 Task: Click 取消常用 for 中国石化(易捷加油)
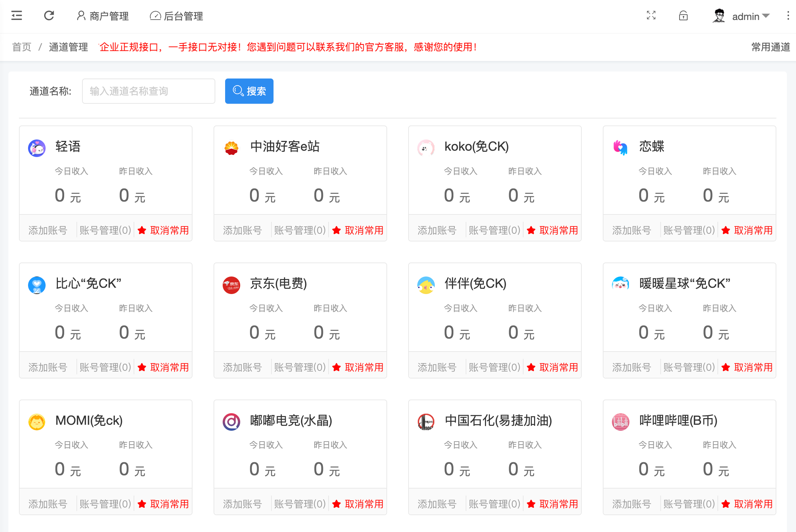pos(552,504)
